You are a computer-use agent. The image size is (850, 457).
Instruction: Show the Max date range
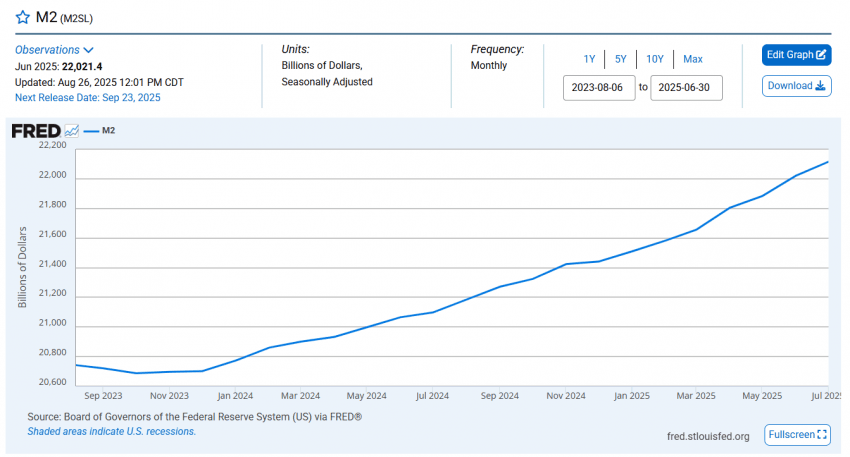click(692, 59)
